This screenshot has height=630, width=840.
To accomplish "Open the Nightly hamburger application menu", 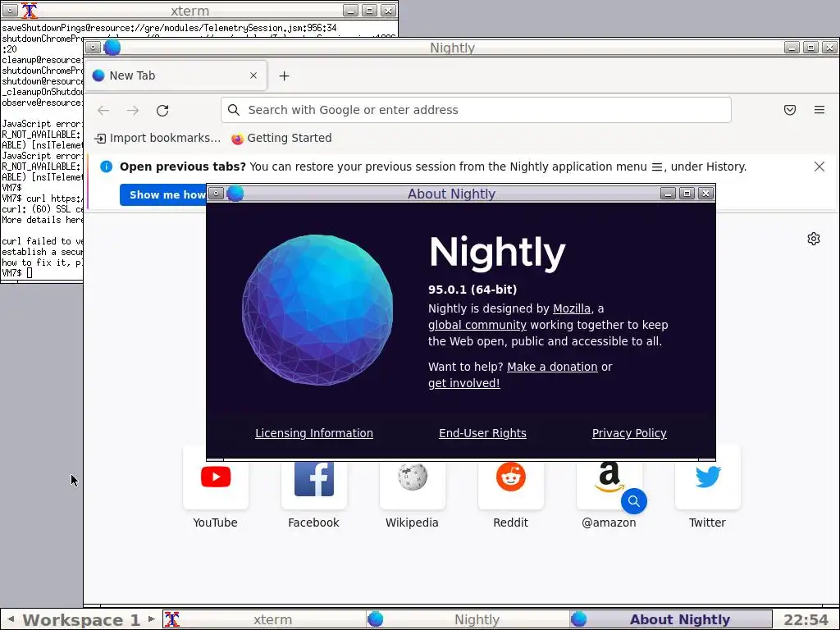I will tap(819, 110).
